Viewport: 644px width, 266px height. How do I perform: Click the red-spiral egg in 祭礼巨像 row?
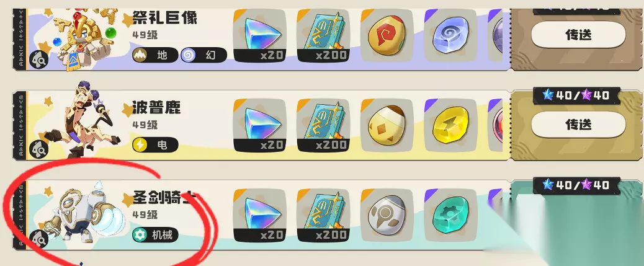tap(387, 36)
